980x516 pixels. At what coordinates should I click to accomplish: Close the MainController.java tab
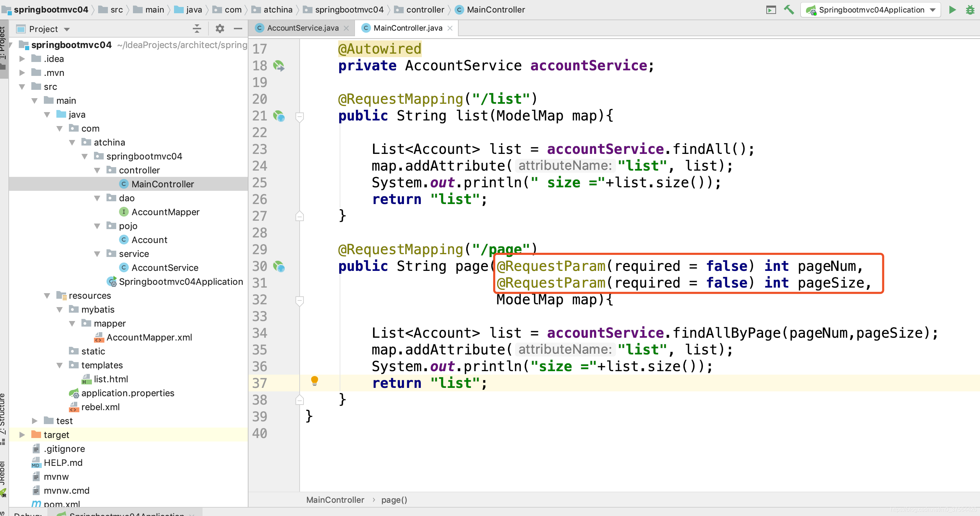pyautogui.click(x=450, y=28)
